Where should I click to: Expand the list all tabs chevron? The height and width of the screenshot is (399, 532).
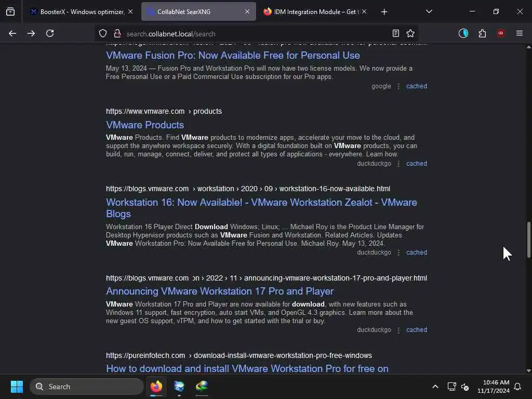pyautogui.click(x=429, y=11)
